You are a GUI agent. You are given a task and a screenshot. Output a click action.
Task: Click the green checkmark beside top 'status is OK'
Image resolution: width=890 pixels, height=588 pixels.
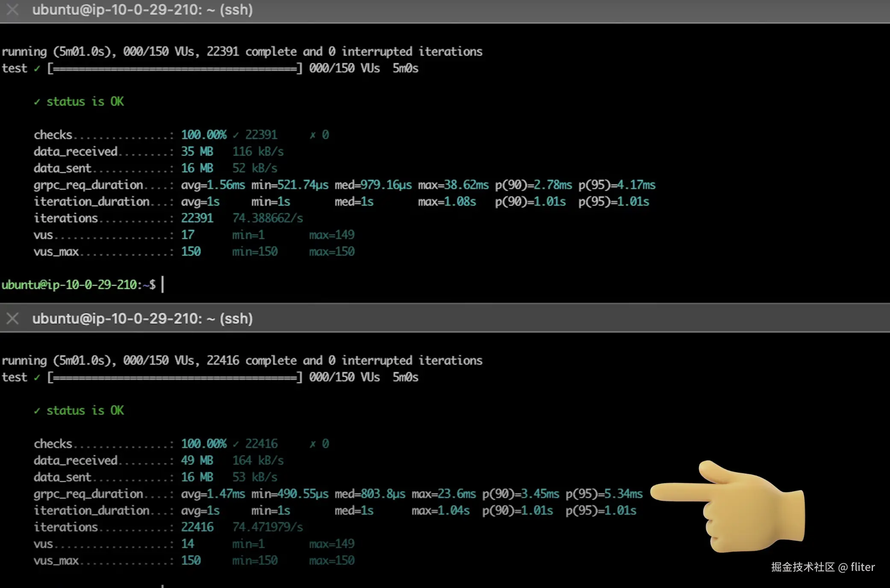coord(37,102)
